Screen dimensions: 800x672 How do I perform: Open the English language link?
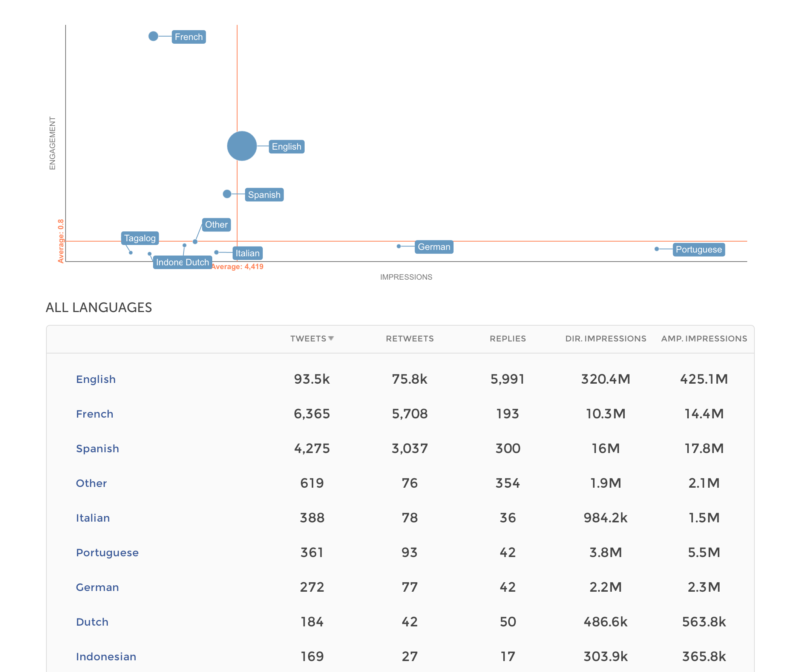pyautogui.click(x=96, y=379)
